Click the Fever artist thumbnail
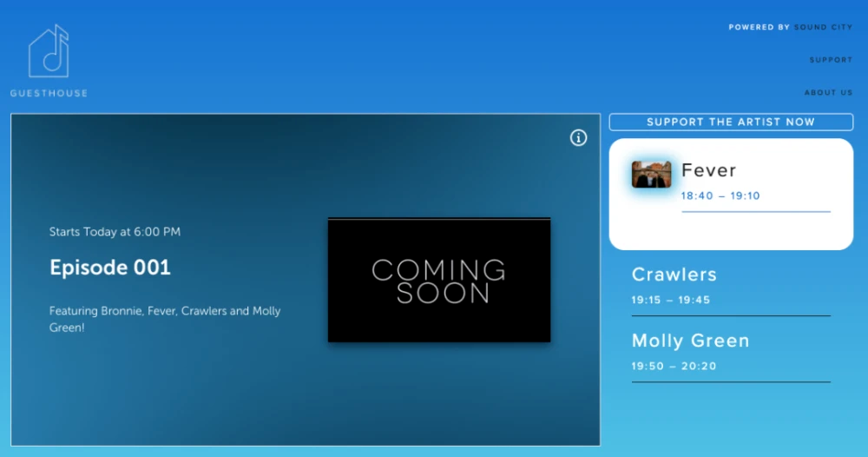 (x=652, y=175)
